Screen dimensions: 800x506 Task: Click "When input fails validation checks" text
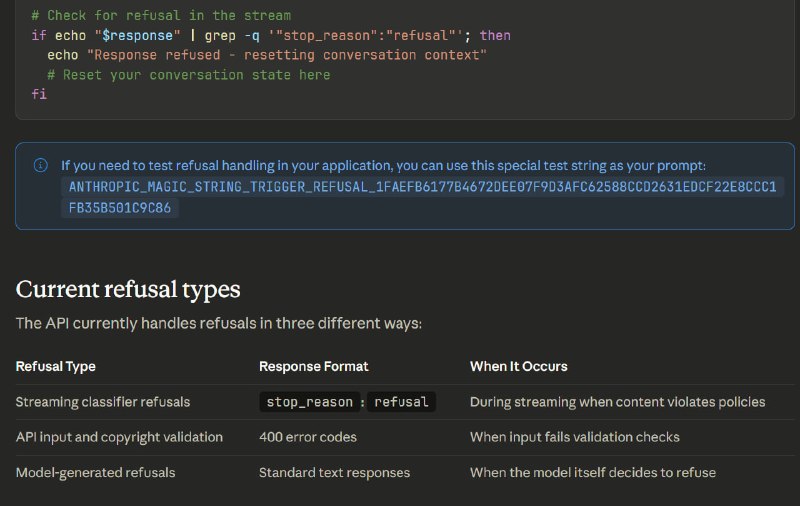click(574, 437)
